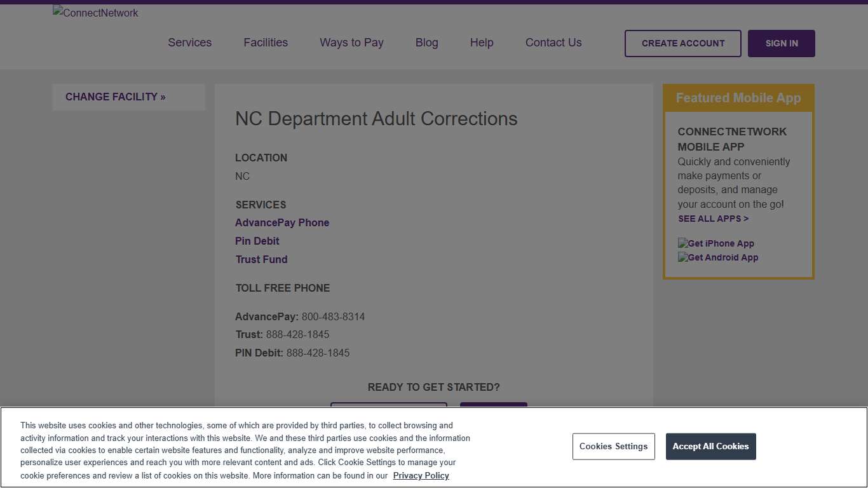
Task: Click SEE ALL APPS link
Action: click(x=713, y=219)
